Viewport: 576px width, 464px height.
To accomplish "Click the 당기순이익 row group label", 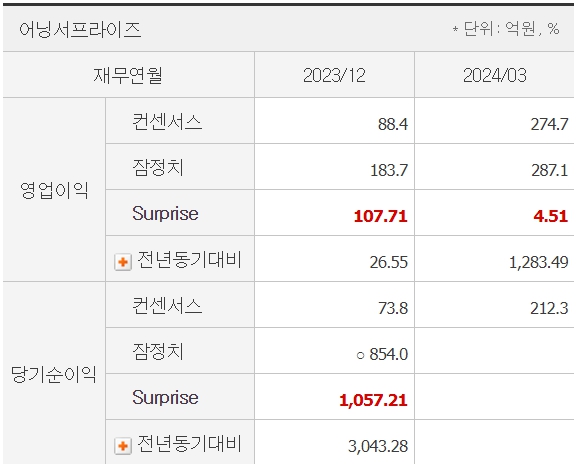I will click(x=54, y=374).
